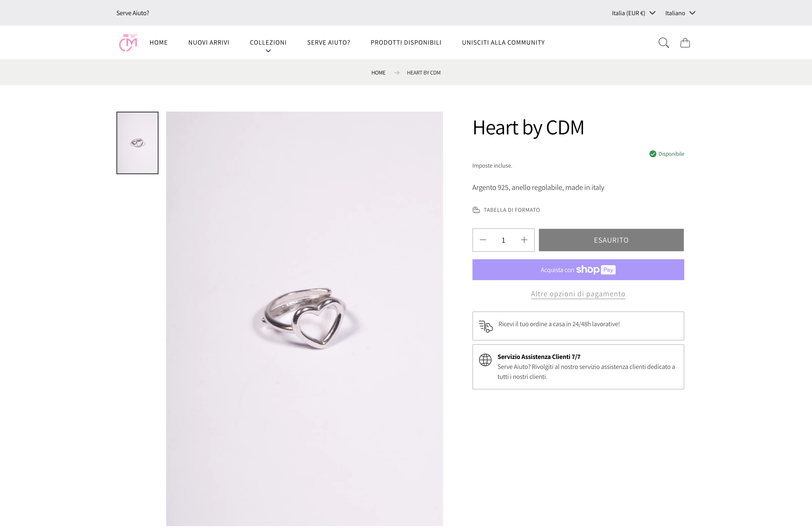Open Altre opzioni di pagamento link
The width and height of the screenshot is (812, 528).
coord(578,294)
